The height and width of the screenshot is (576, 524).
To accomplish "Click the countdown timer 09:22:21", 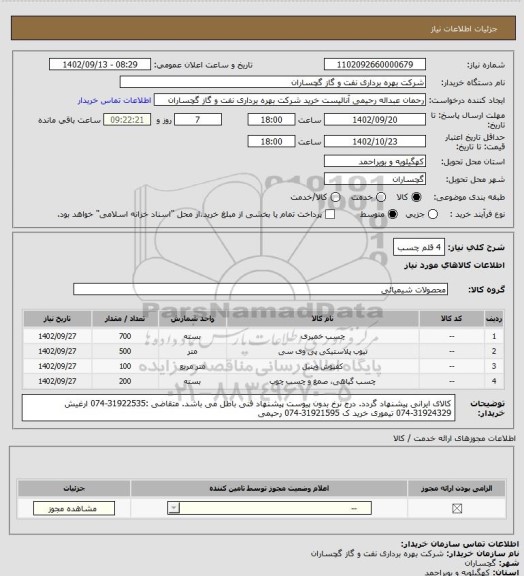I will coord(127,120).
